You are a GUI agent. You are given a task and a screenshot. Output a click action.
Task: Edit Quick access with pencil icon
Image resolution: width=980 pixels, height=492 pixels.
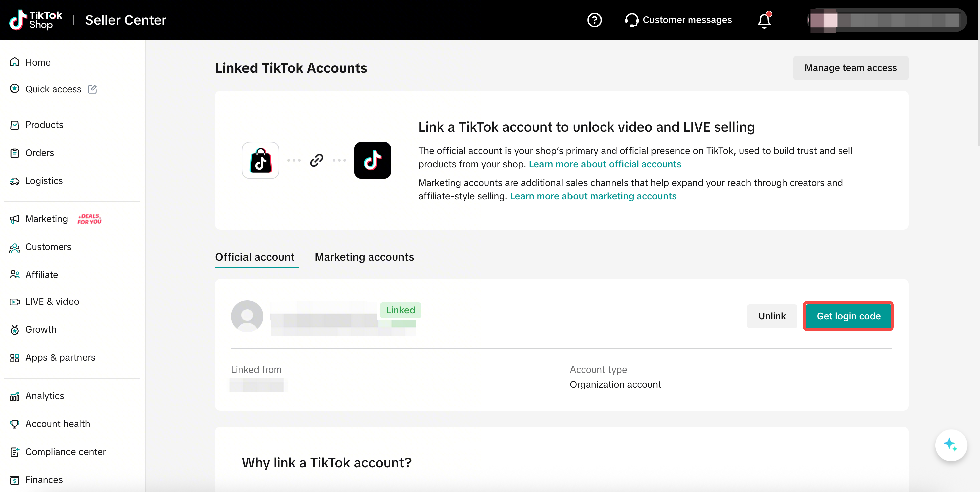pyautogui.click(x=92, y=89)
